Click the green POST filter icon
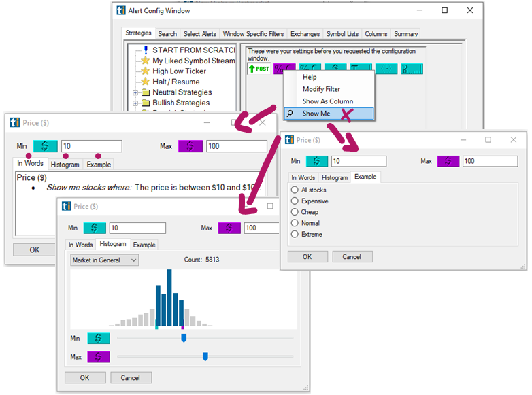Screen dimensions: 532x395 pyautogui.click(x=259, y=69)
